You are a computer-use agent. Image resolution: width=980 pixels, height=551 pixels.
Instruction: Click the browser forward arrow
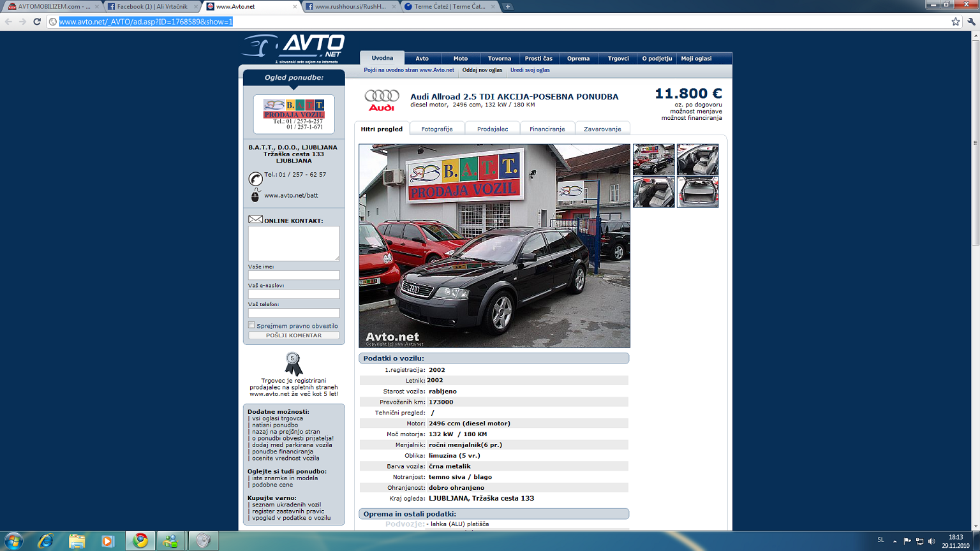22,22
